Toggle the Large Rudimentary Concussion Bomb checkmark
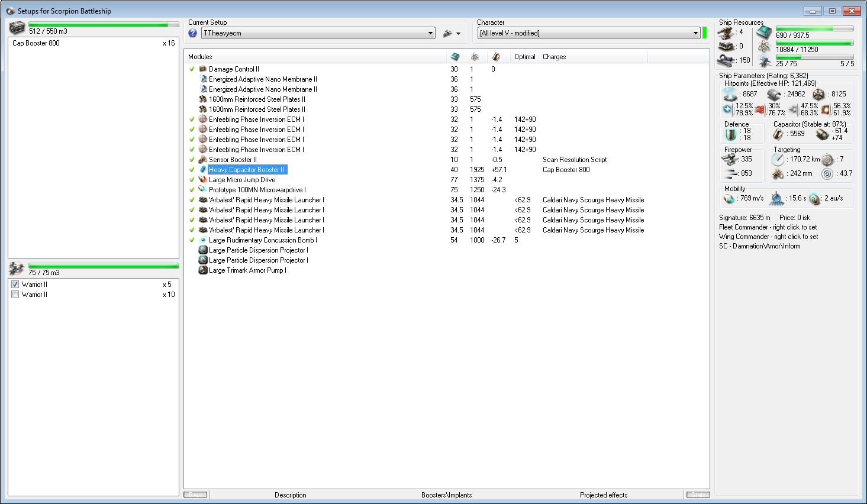Image resolution: width=867 pixels, height=504 pixels. click(x=192, y=240)
